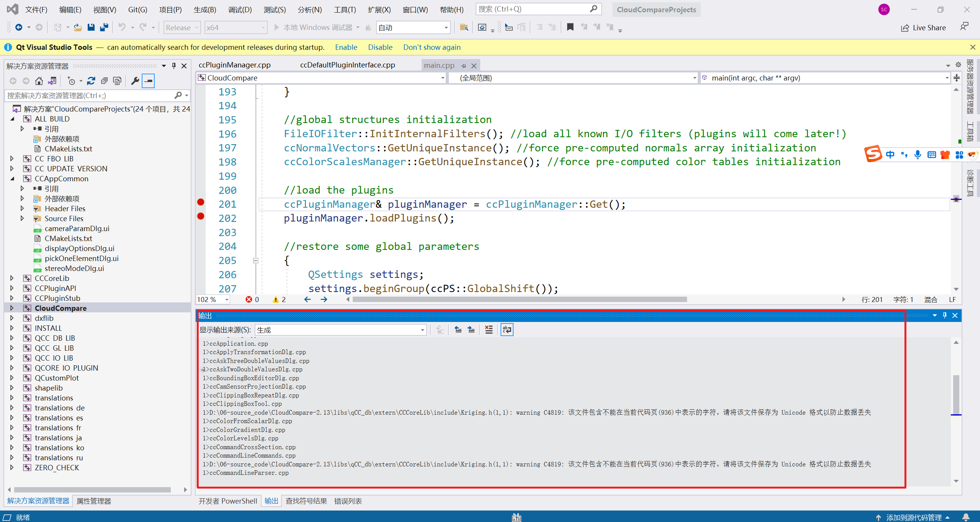
Task: Click the Save file toolbar icon
Action: point(91,27)
